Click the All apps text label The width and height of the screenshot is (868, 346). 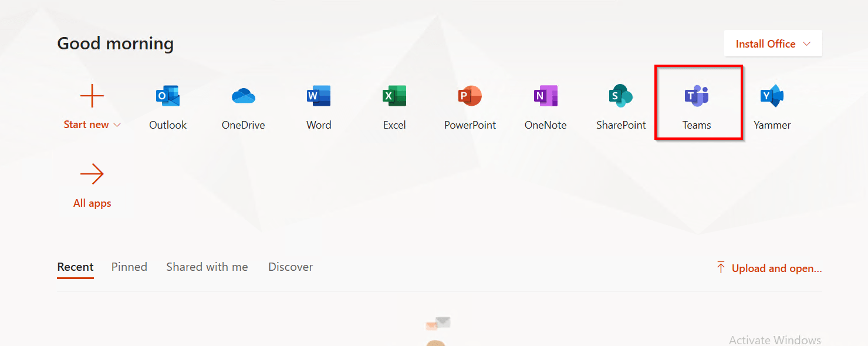click(92, 203)
